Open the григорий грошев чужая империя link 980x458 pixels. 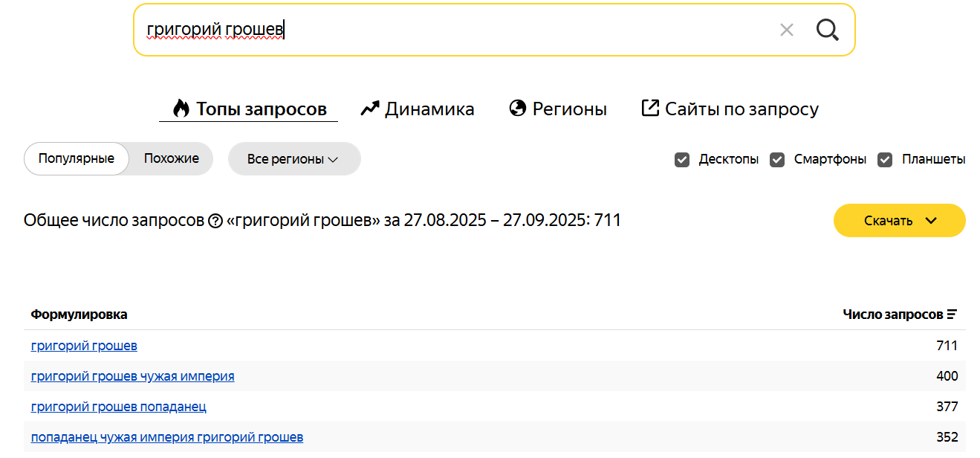click(x=132, y=376)
